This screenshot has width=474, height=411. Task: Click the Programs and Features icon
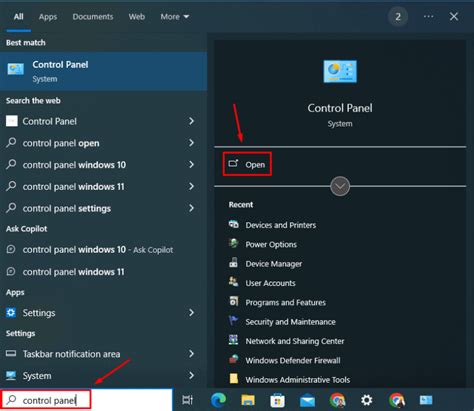pyautogui.click(x=234, y=302)
